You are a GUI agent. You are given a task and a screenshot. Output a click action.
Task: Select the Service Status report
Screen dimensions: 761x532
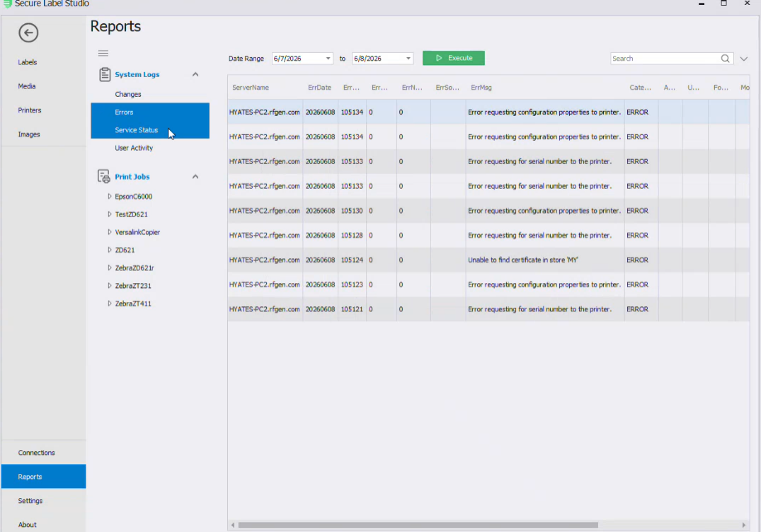150,130
